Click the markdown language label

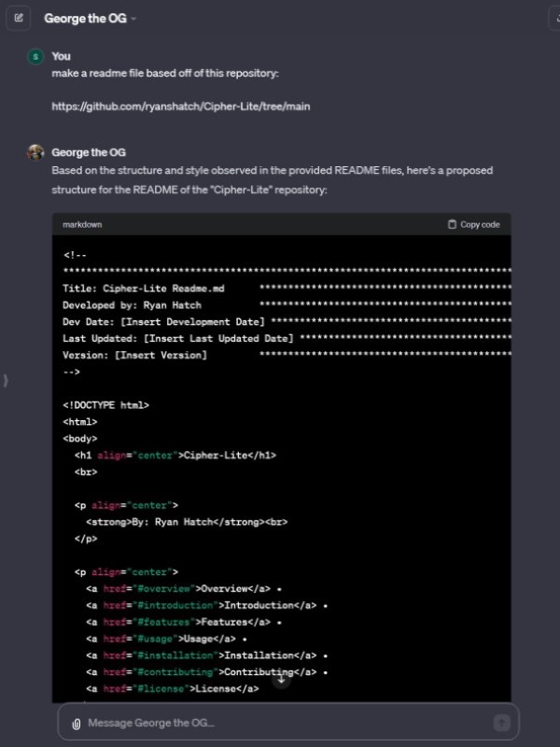coord(82,224)
